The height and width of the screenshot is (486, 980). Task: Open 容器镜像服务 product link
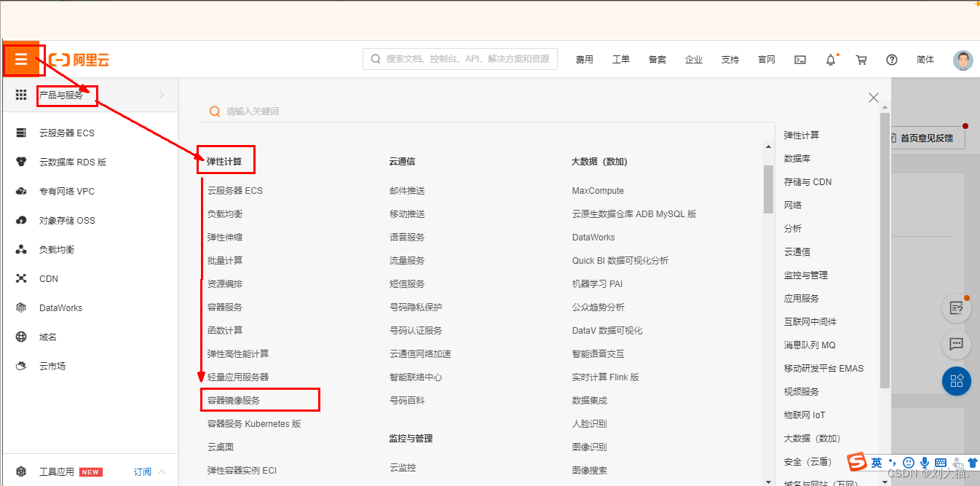pos(234,401)
